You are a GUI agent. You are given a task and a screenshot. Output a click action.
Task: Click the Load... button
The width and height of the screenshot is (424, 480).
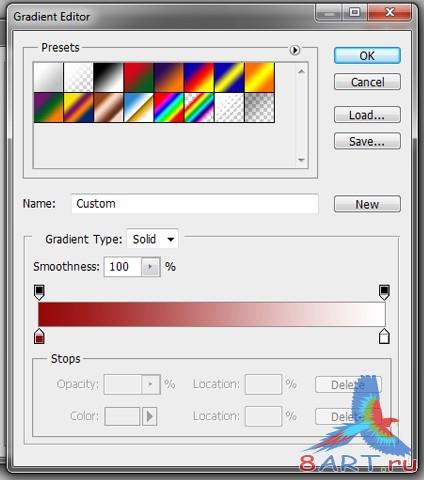coord(367,115)
